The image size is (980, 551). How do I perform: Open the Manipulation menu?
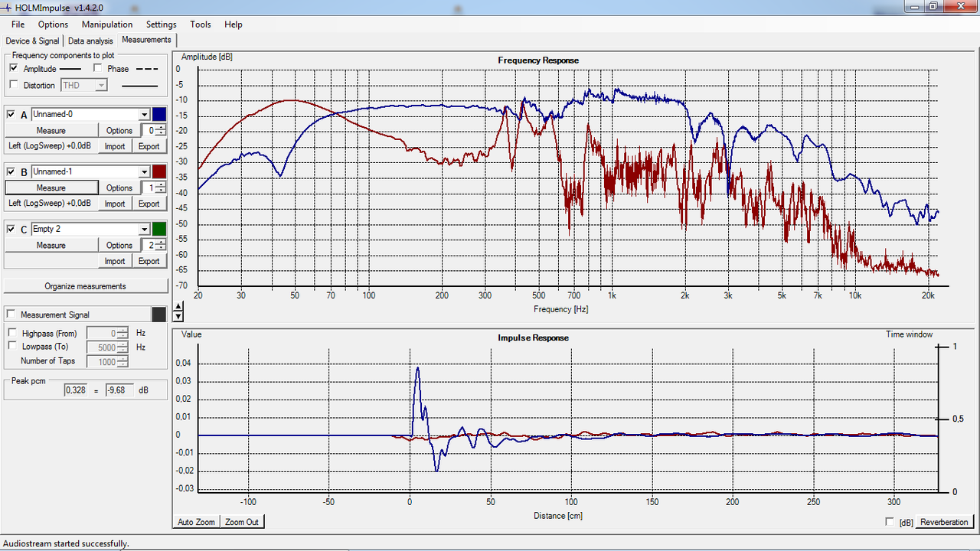click(107, 24)
